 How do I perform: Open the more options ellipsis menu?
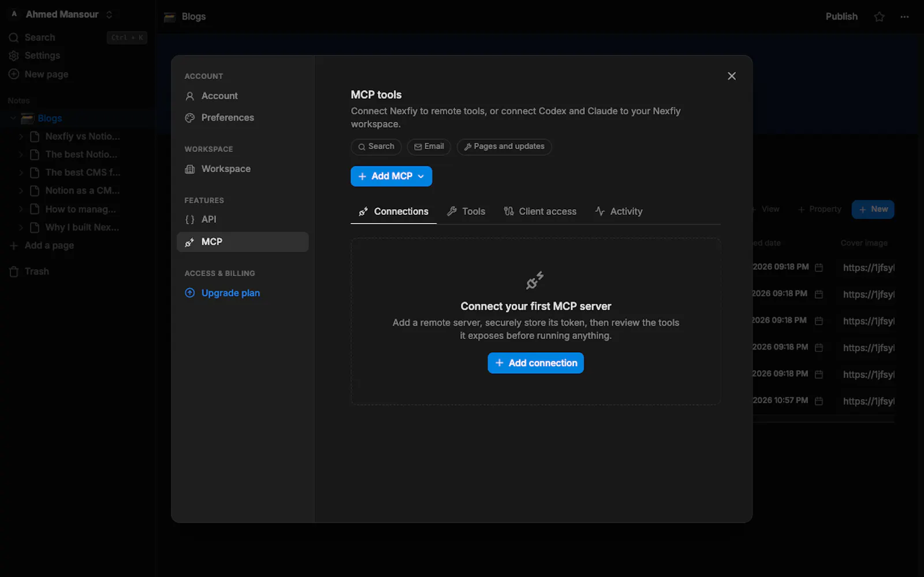[904, 17]
